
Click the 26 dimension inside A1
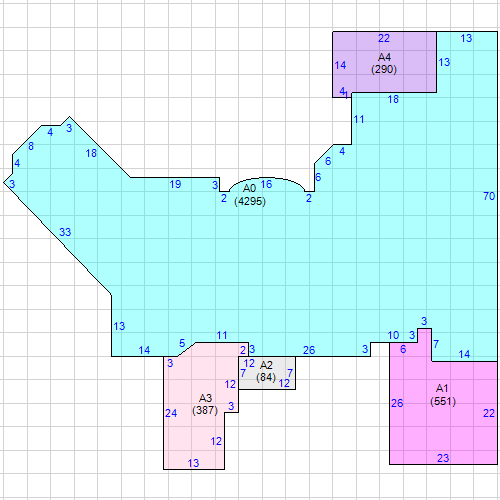click(x=397, y=403)
